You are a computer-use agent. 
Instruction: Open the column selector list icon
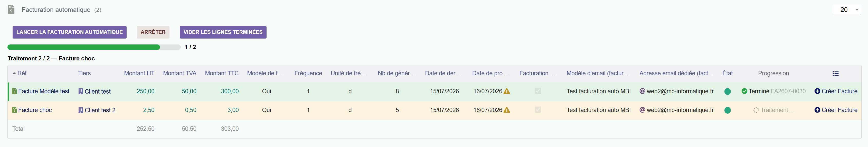[x=835, y=73]
